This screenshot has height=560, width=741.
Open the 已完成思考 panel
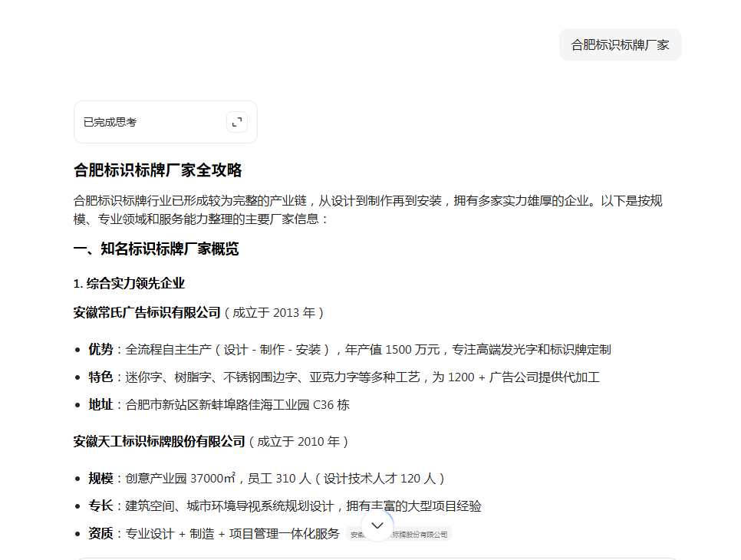coord(153,122)
